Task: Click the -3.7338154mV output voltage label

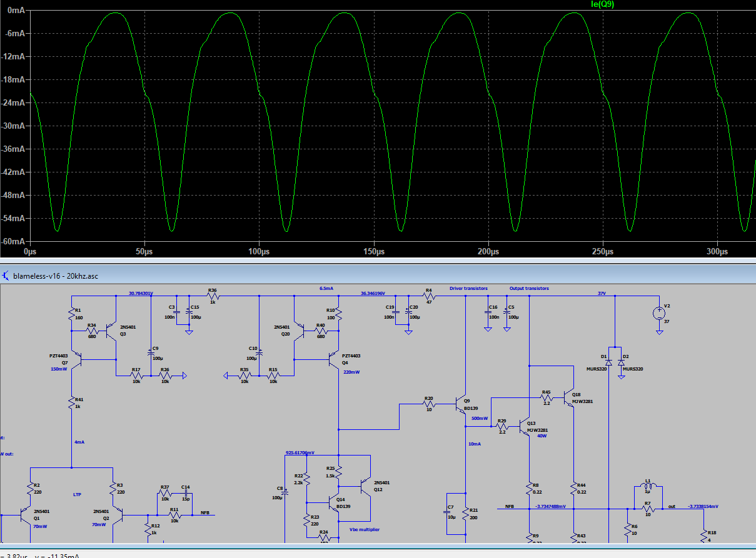Action: [x=703, y=506]
